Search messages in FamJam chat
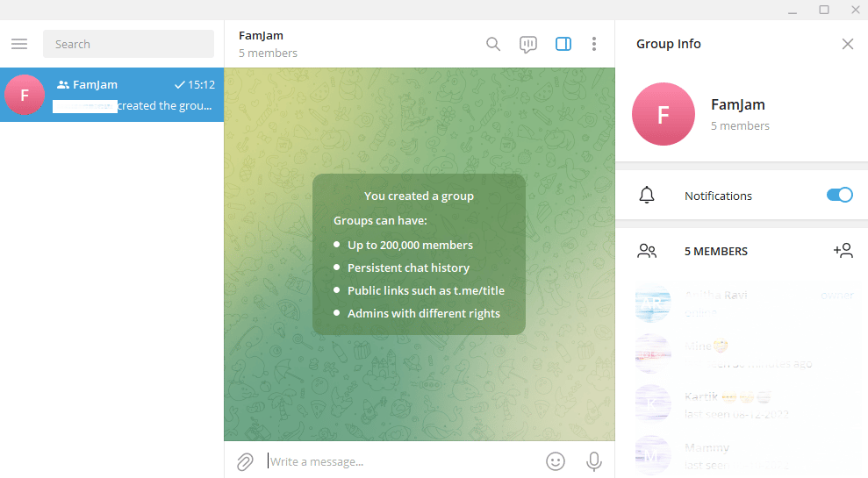 coord(493,44)
